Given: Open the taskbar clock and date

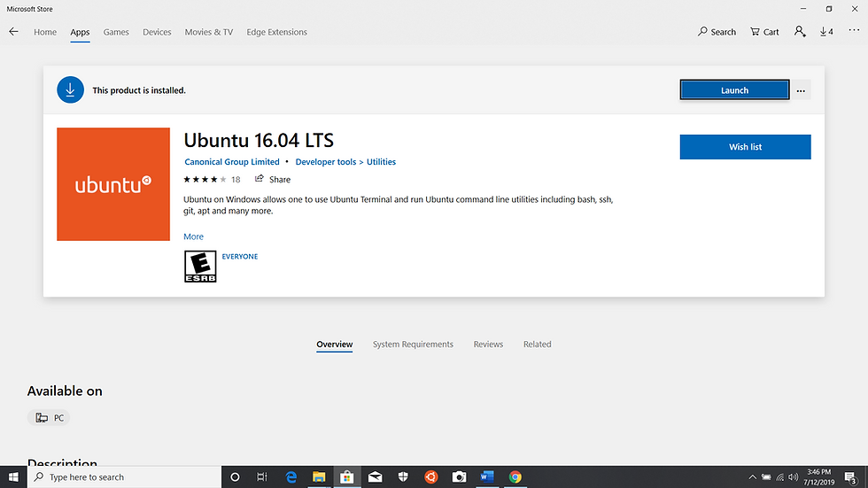Looking at the screenshot, I should (x=818, y=477).
